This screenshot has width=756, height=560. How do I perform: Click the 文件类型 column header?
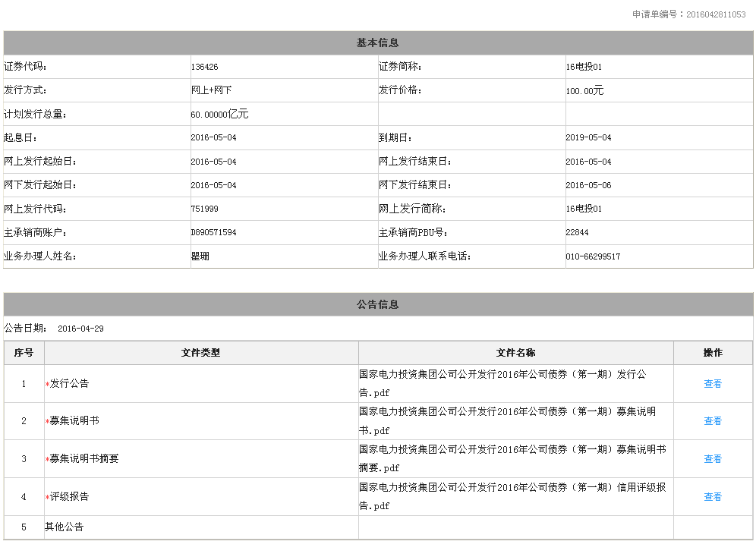pos(200,353)
